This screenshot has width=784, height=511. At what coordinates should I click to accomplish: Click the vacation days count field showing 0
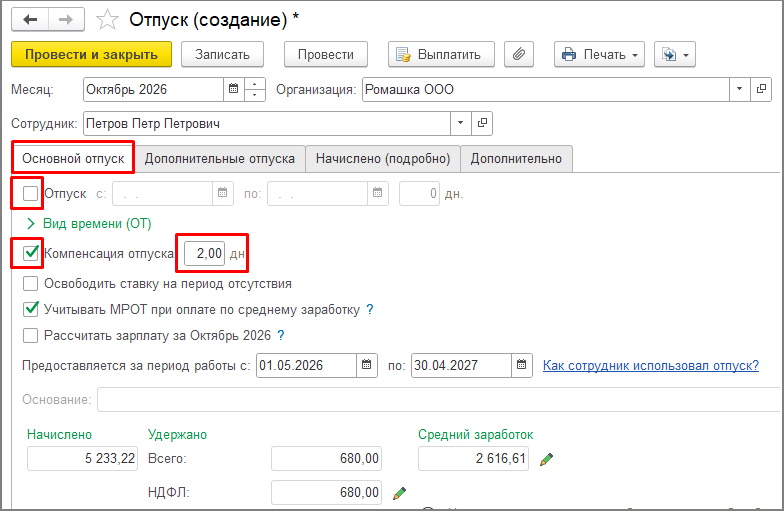[420, 193]
